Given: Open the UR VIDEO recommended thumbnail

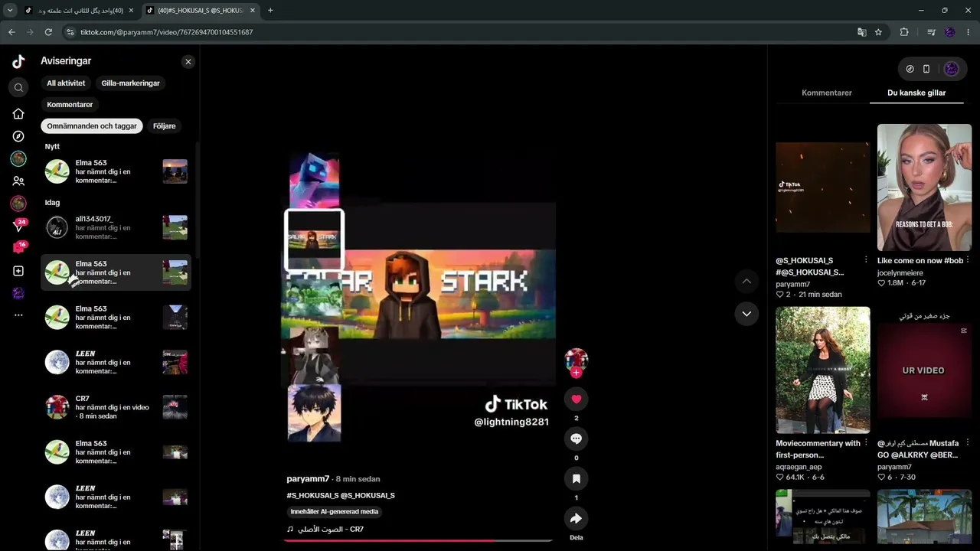Looking at the screenshot, I should click(924, 370).
